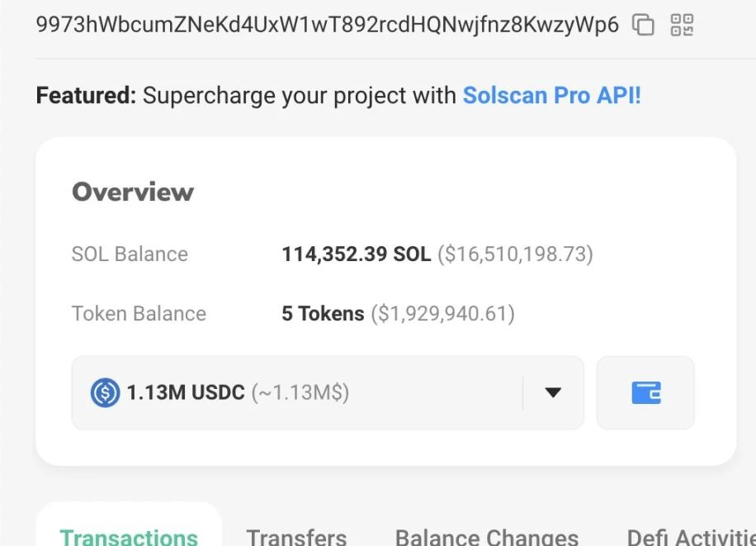
Task: Open the blue wallet icon button
Action: coord(645,392)
